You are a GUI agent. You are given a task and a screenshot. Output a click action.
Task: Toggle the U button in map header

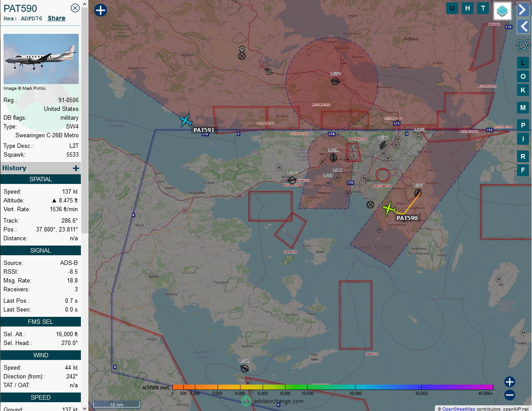tap(452, 8)
